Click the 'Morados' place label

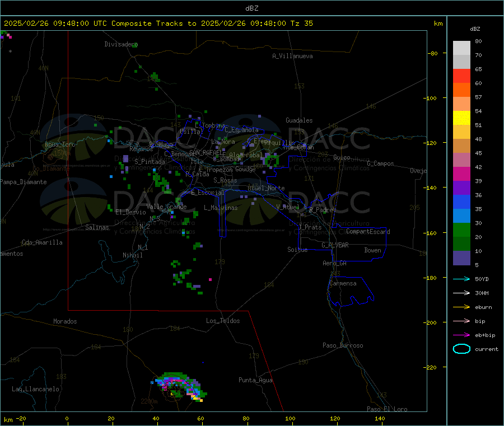coord(65,321)
